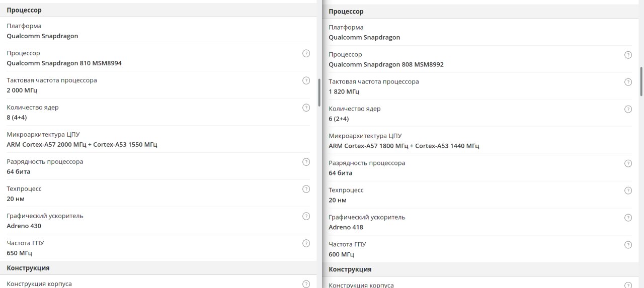Click right panel's vertical scrollbar thumb
The image size is (644, 288).
click(641, 81)
